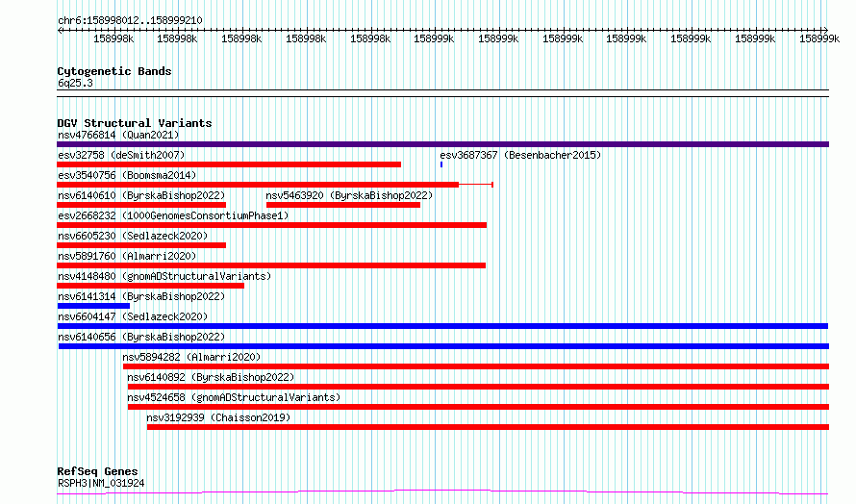Click the red nsv5463920 variant bar
This screenshot has width=856, height=504.
point(343,205)
